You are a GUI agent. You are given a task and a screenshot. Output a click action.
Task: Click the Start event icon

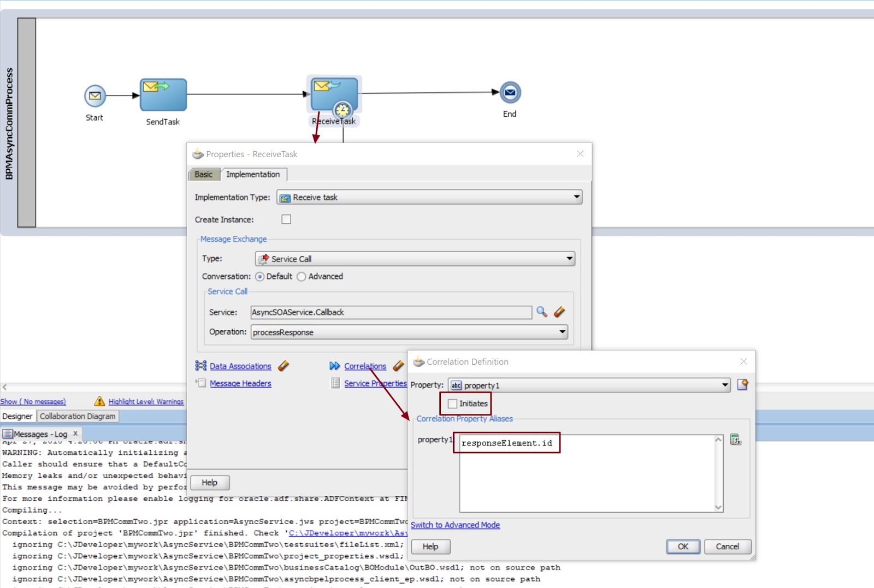point(94,96)
